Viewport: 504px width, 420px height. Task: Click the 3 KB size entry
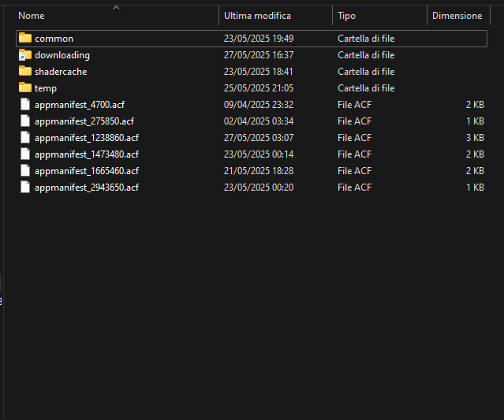point(475,138)
